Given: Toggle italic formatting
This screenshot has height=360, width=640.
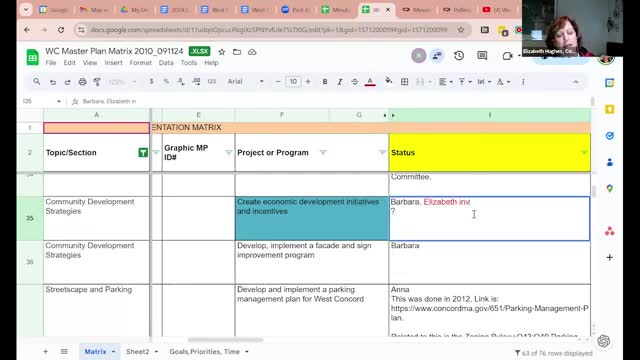Looking at the screenshot, I should (340, 82).
